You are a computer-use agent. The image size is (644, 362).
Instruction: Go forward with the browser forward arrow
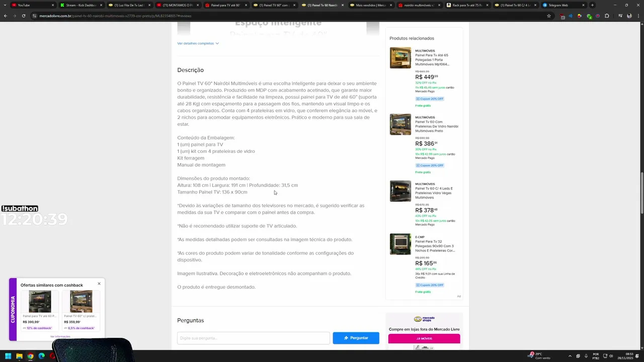[15, 16]
